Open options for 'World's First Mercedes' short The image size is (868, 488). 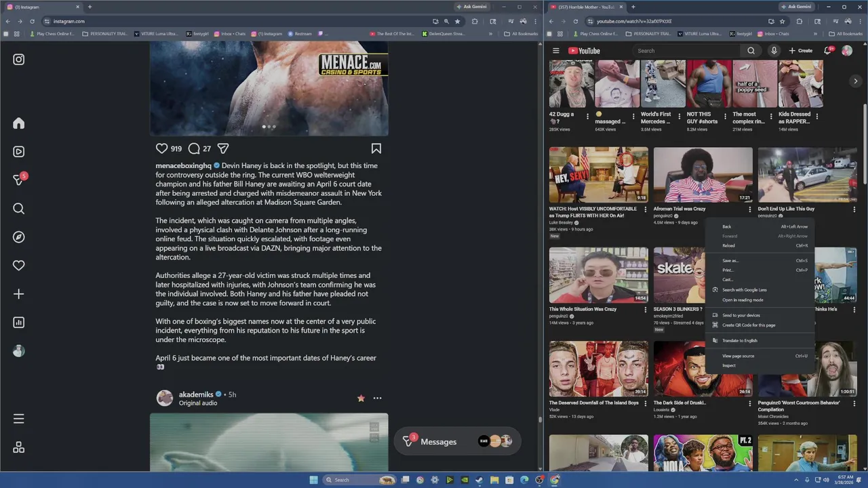pos(679,117)
